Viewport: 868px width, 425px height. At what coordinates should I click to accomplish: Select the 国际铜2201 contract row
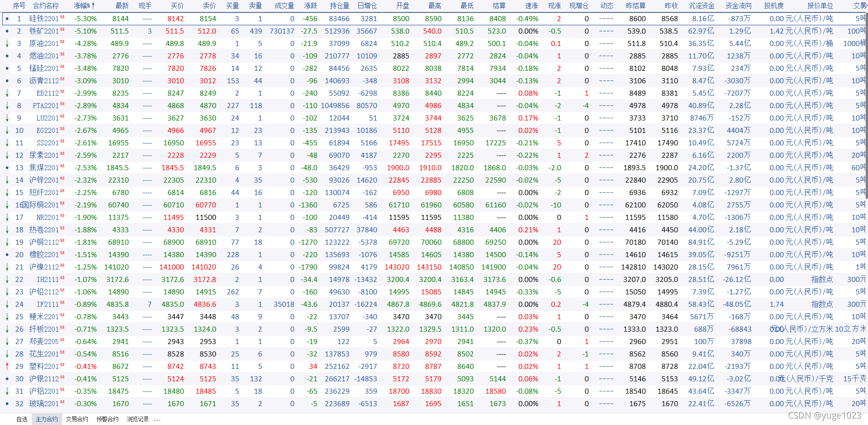(434, 205)
